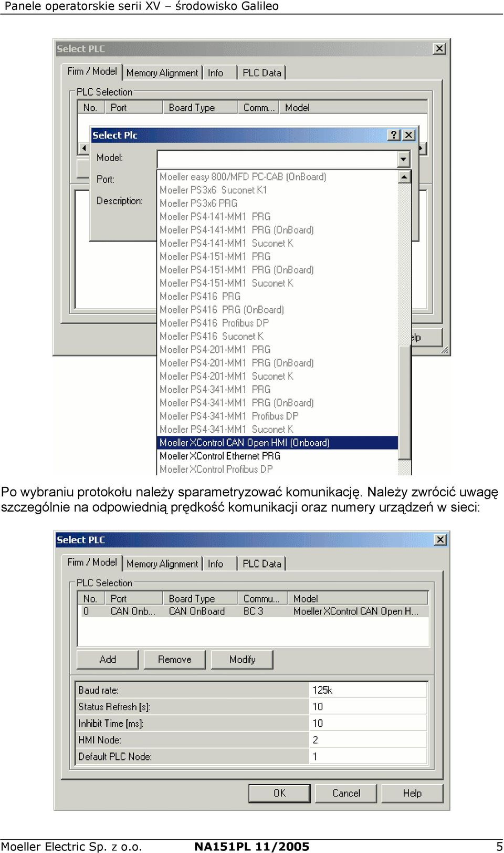The width and height of the screenshot is (504, 853).
Task: Open Info tab in lower Select PLC
Action: point(215,564)
